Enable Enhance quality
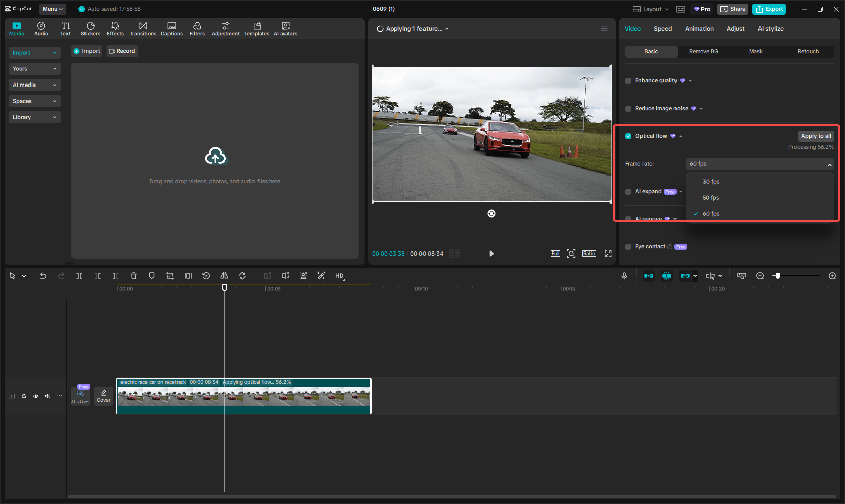The image size is (845, 504). point(628,80)
